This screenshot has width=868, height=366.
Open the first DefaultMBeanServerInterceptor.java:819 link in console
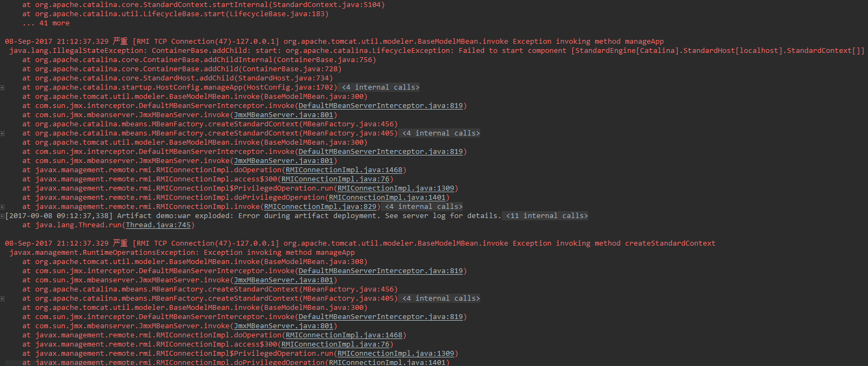click(381, 106)
